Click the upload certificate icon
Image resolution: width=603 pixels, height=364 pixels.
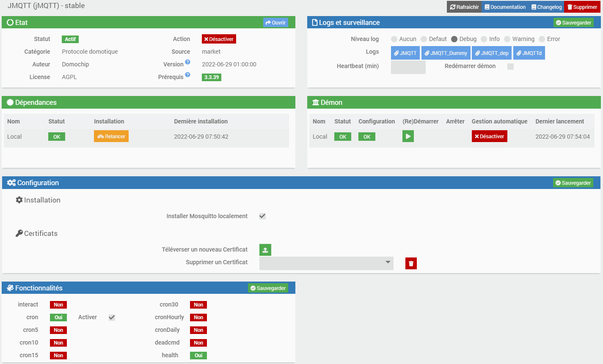pyautogui.click(x=265, y=250)
